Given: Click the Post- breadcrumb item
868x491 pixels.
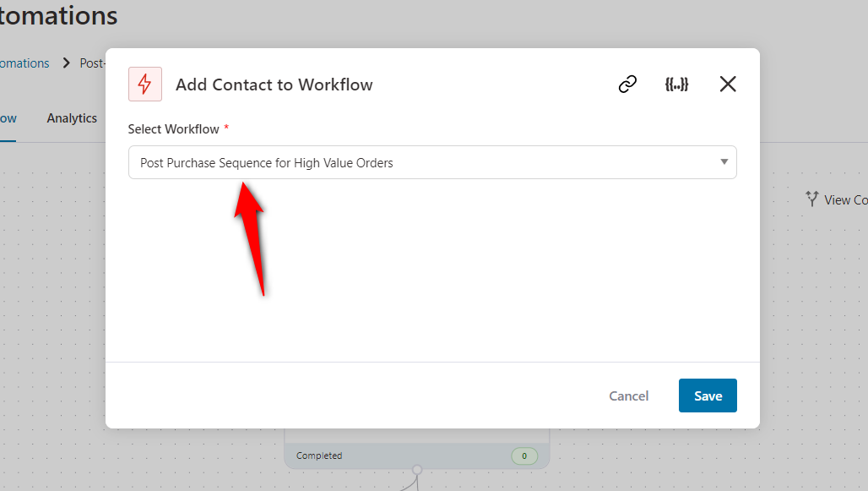Looking at the screenshot, I should (92, 63).
